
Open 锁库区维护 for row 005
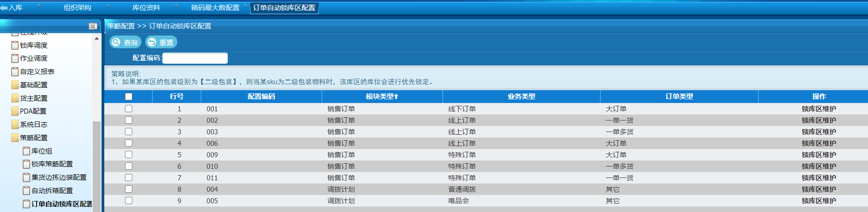(819, 201)
